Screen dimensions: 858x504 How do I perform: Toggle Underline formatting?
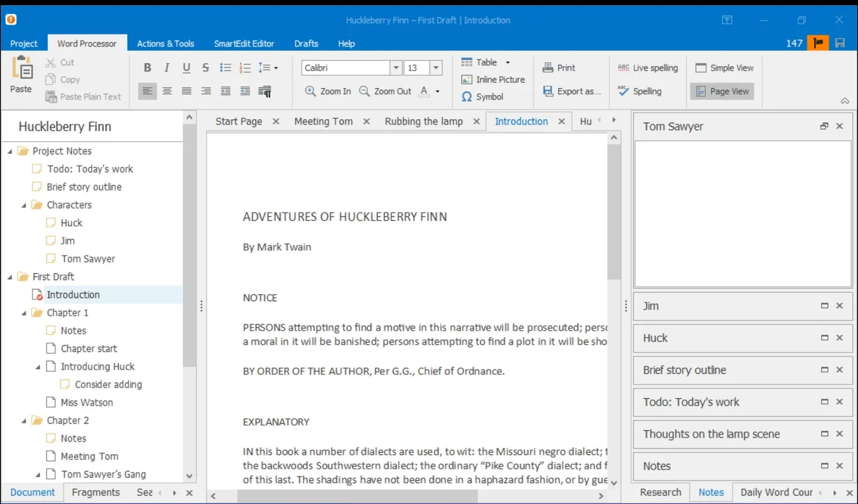[x=186, y=67]
